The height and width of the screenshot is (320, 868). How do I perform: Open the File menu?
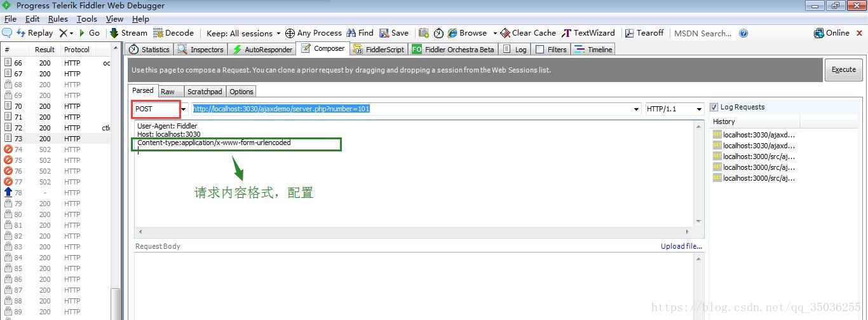pyautogui.click(x=10, y=19)
